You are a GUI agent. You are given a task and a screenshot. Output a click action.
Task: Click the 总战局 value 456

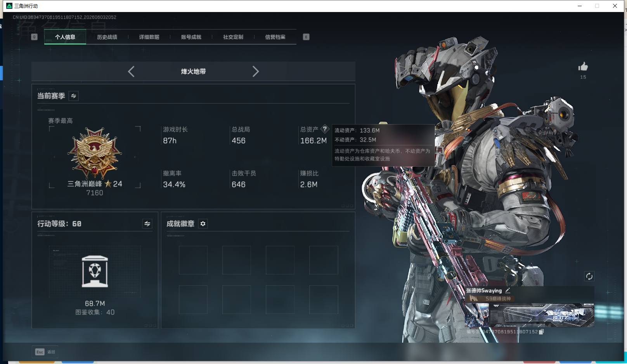click(x=239, y=141)
